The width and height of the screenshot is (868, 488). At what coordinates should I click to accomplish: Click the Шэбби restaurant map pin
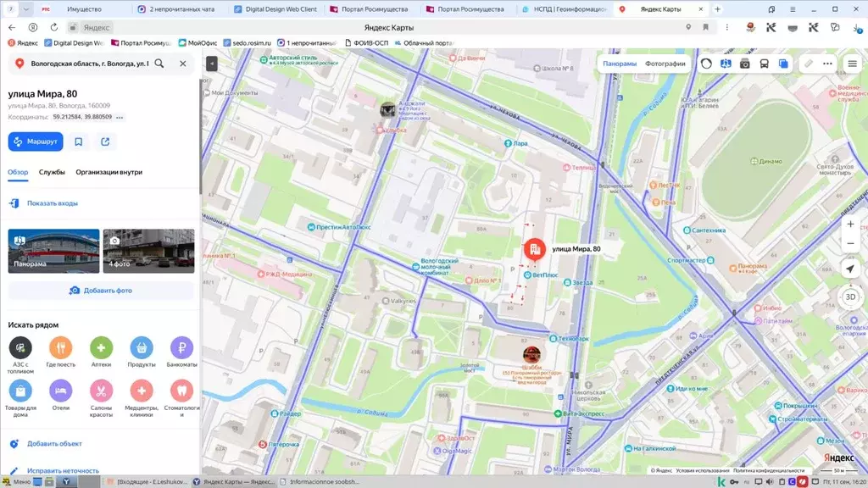pos(532,354)
